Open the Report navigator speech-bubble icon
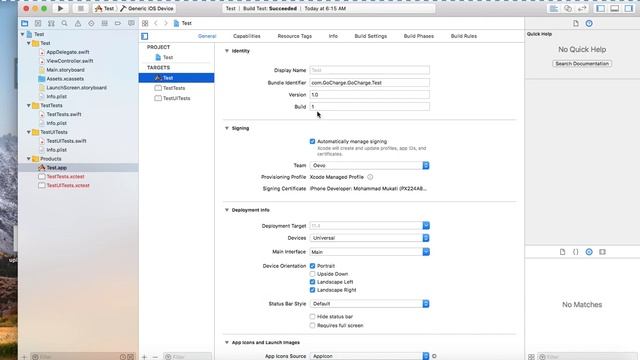640x360 pixels. [x=131, y=23]
